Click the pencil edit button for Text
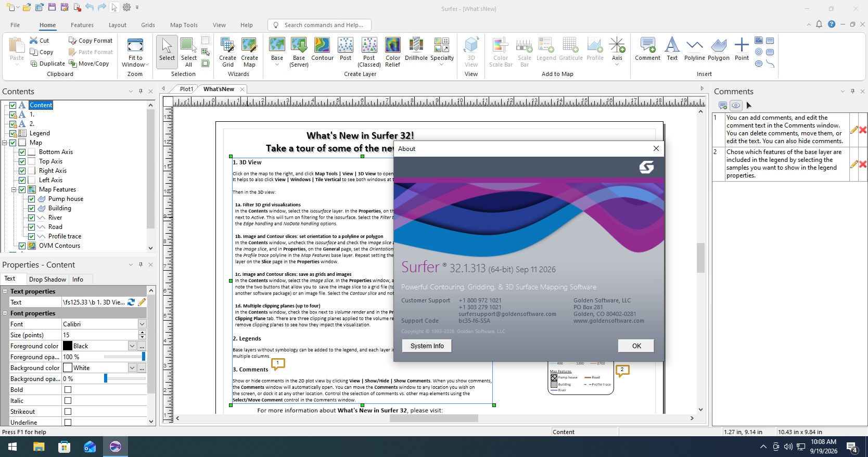This screenshot has width=868, height=457. [142, 302]
